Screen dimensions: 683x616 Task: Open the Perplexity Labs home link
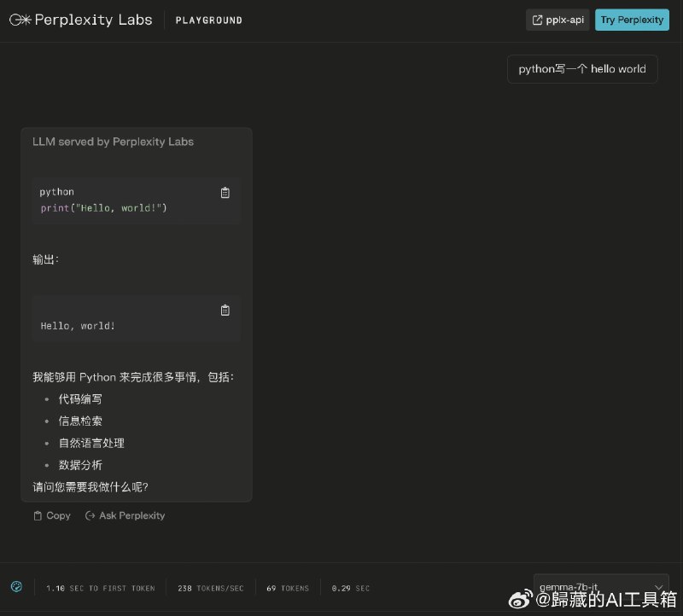81,20
